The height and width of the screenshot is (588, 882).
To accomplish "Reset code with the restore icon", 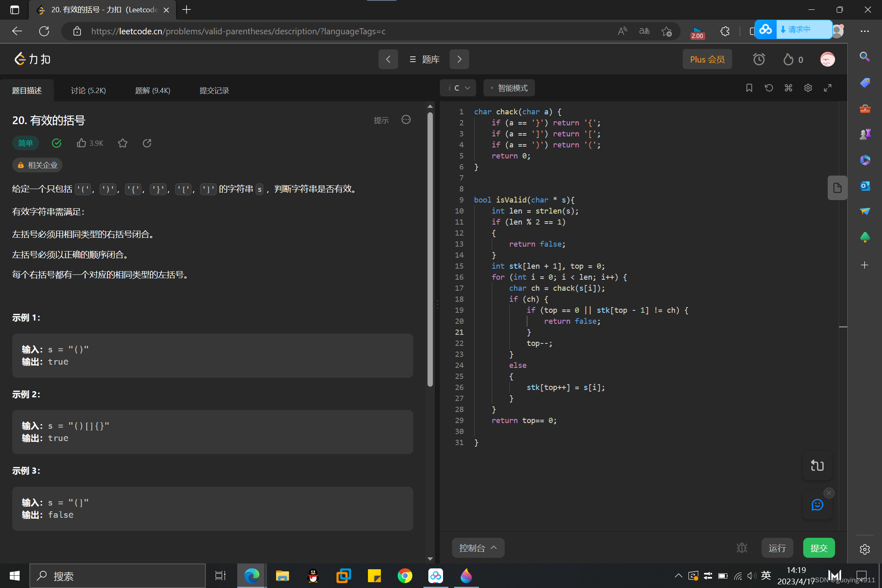I will tap(768, 88).
